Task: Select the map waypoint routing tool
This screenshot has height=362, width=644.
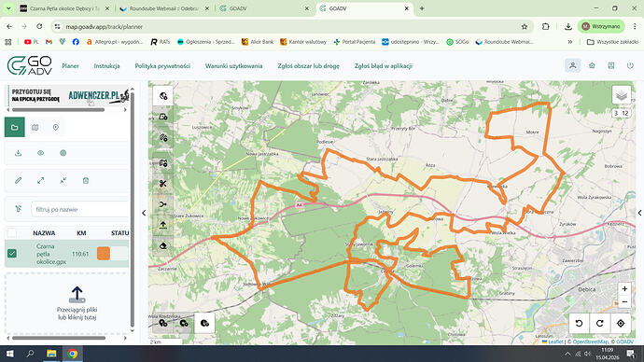Action: pos(163,163)
